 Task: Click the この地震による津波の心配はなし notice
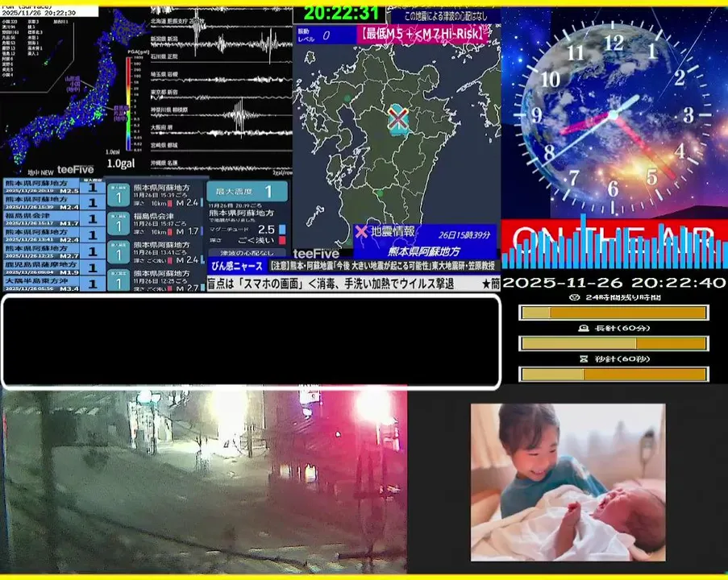(446, 16)
